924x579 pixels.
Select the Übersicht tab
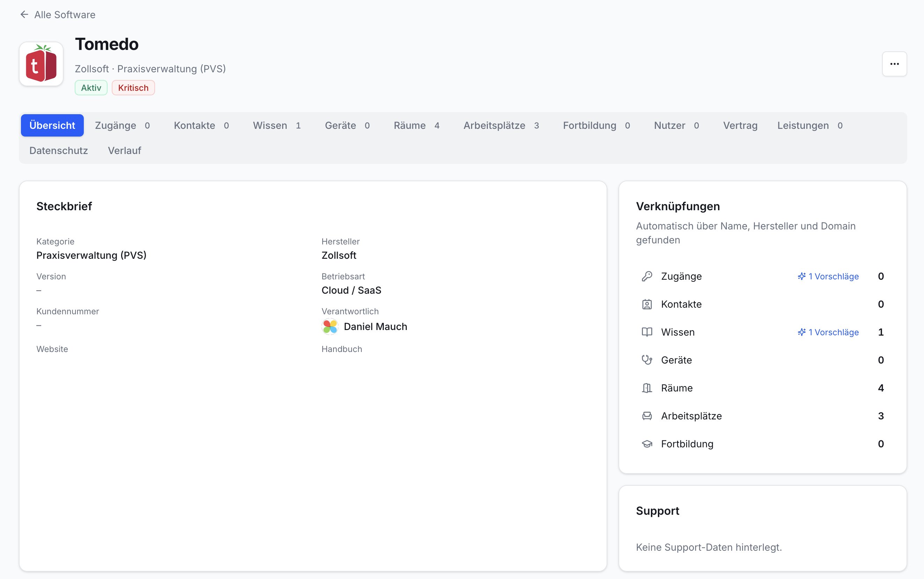[52, 125]
